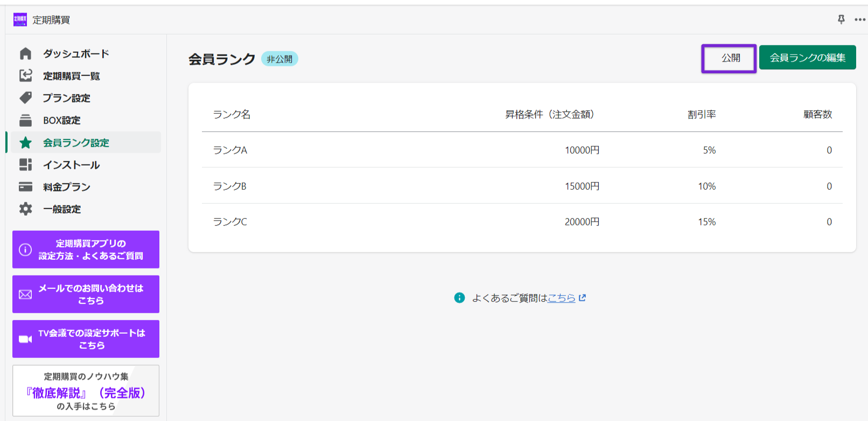Pin the app using the pin icon

point(841,20)
